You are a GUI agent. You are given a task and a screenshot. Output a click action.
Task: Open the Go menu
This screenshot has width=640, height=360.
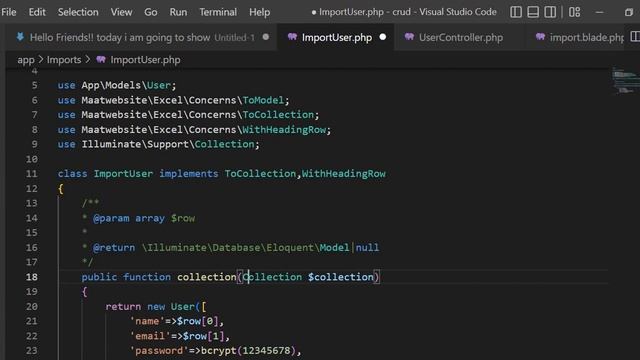click(151, 12)
